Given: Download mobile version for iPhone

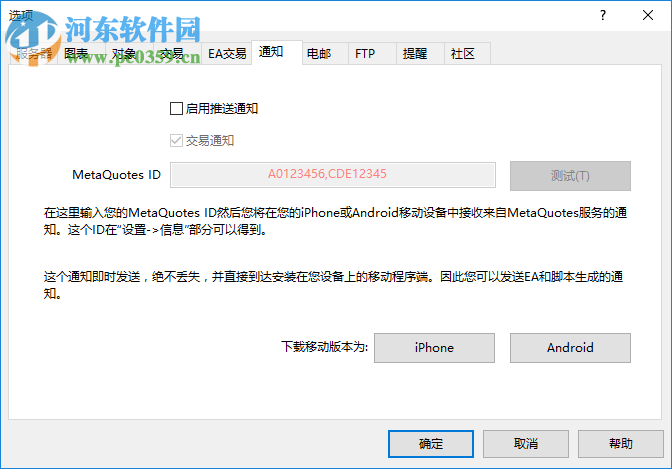Looking at the screenshot, I should (434, 348).
